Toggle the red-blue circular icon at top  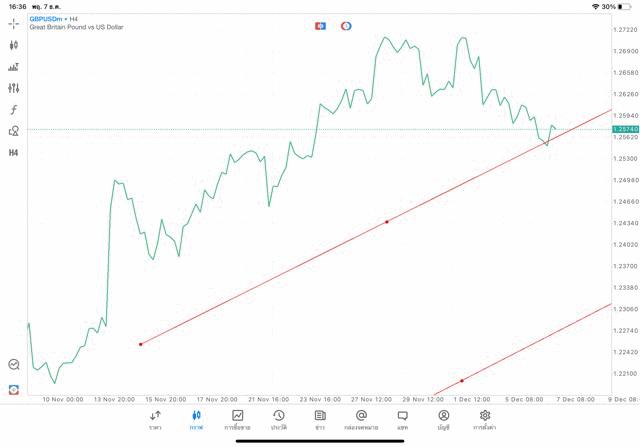coord(346,25)
